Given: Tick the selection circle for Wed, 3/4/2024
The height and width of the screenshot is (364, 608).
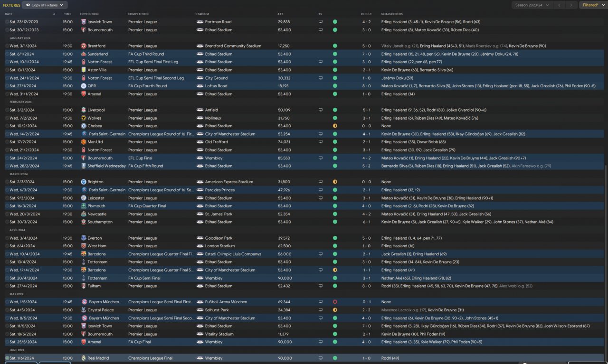Looking at the screenshot, I should pos(7,238).
